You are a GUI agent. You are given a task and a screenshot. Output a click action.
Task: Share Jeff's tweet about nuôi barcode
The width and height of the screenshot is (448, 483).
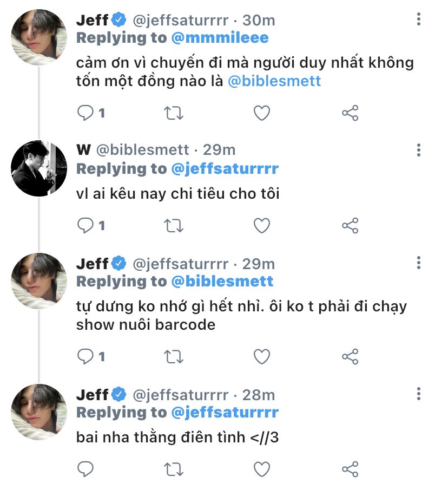click(x=350, y=356)
